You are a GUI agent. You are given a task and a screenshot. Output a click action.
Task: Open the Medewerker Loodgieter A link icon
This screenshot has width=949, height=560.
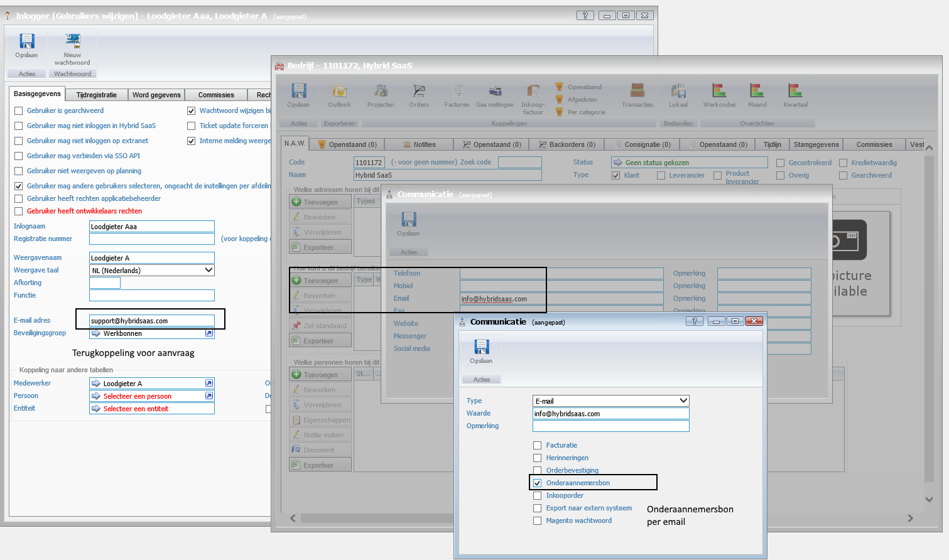click(x=209, y=384)
